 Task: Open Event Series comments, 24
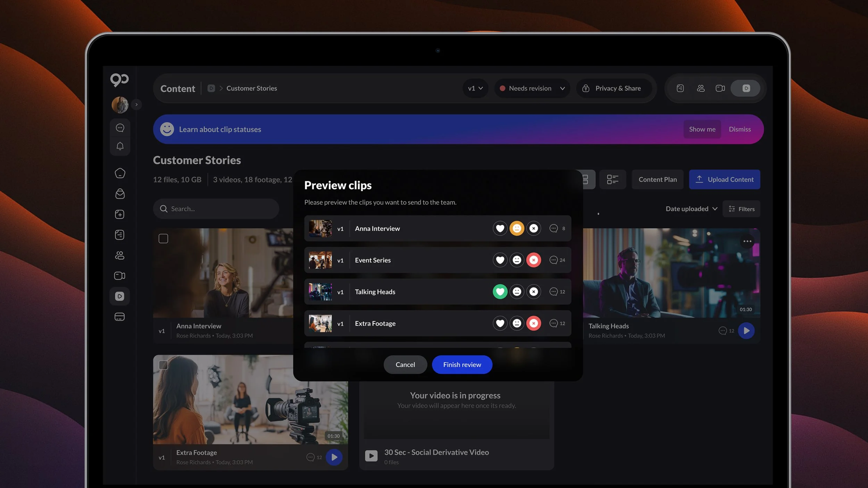coord(557,260)
